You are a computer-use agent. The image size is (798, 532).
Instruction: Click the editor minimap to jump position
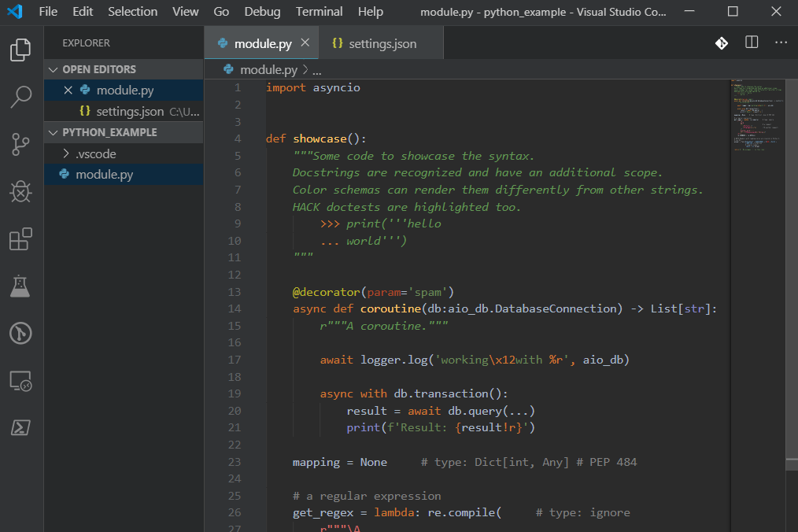point(757,118)
